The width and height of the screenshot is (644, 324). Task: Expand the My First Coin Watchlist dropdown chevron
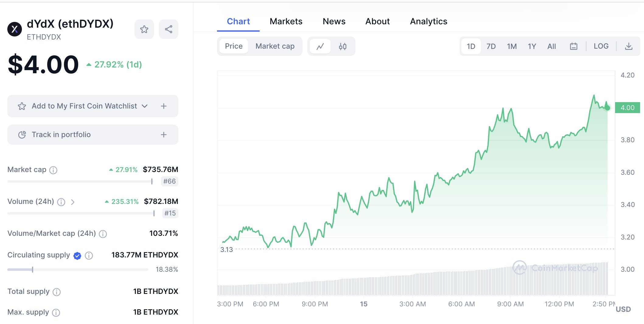[x=145, y=106]
